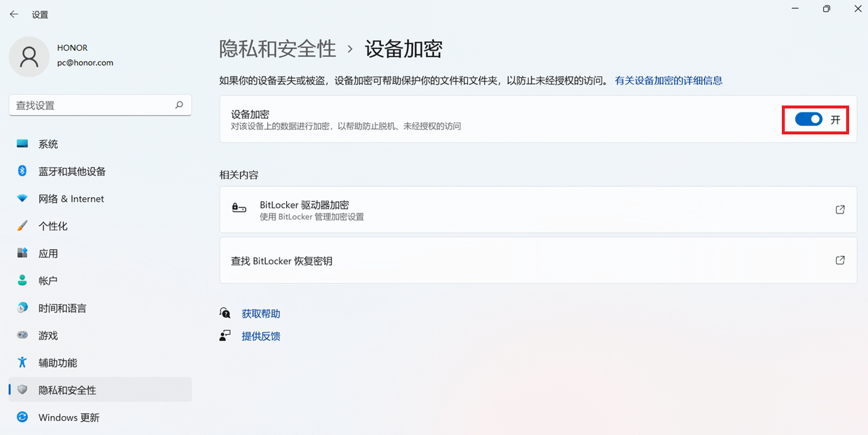Click the Bluetooth icon in sidebar
Screen dimensions: 868x435
tap(22, 171)
